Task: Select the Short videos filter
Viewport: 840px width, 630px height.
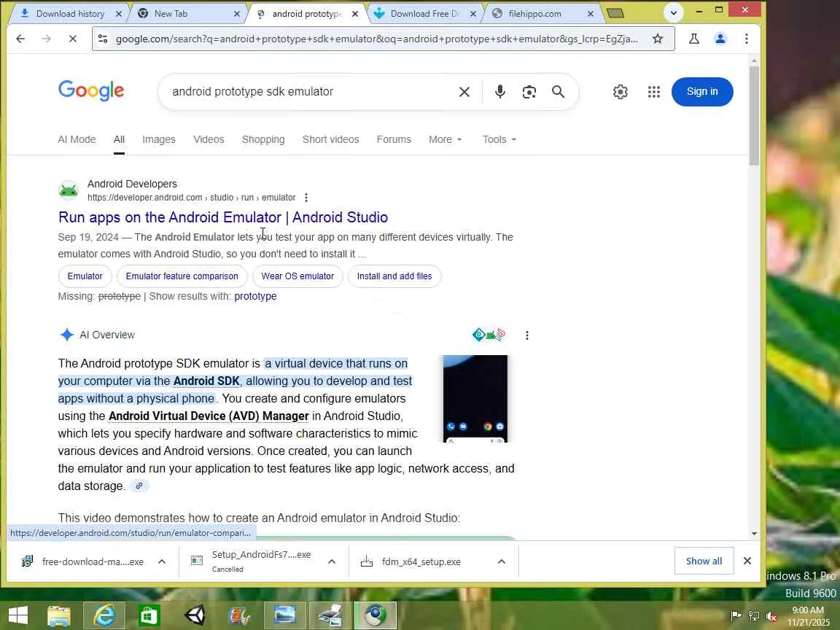Action: pyautogui.click(x=330, y=139)
